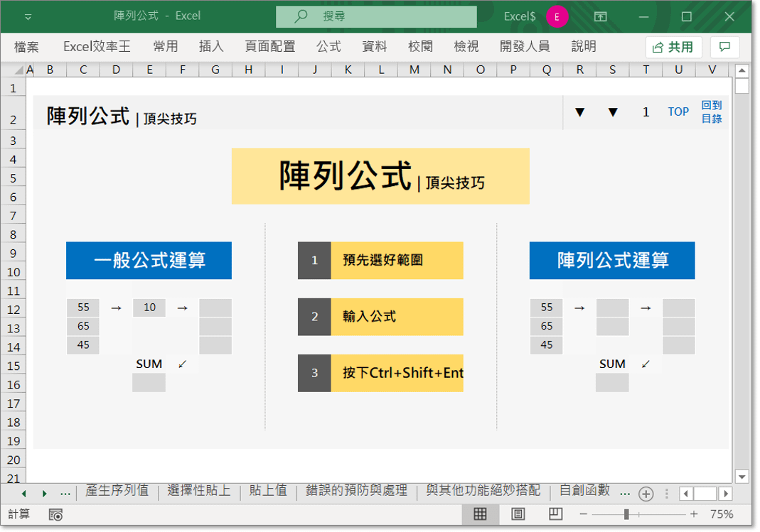
Task: Click the 回到目錄 link
Action: point(712,112)
